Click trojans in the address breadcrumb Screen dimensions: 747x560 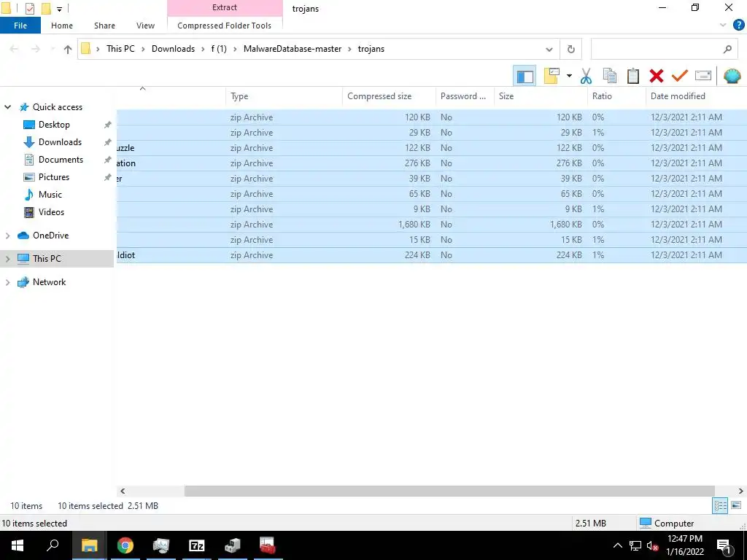tap(371, 49)
